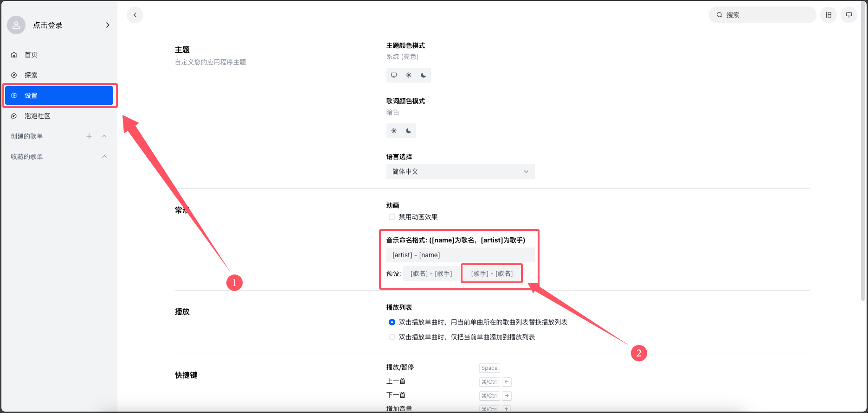Set theme color mode to dark moon
868x413 pixels.
point(424,75)
